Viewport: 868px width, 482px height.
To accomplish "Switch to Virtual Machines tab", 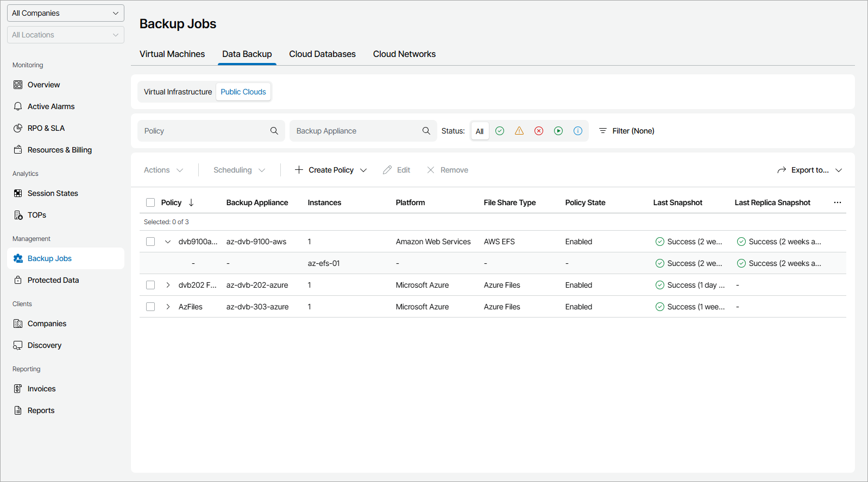I will (172, 54).
